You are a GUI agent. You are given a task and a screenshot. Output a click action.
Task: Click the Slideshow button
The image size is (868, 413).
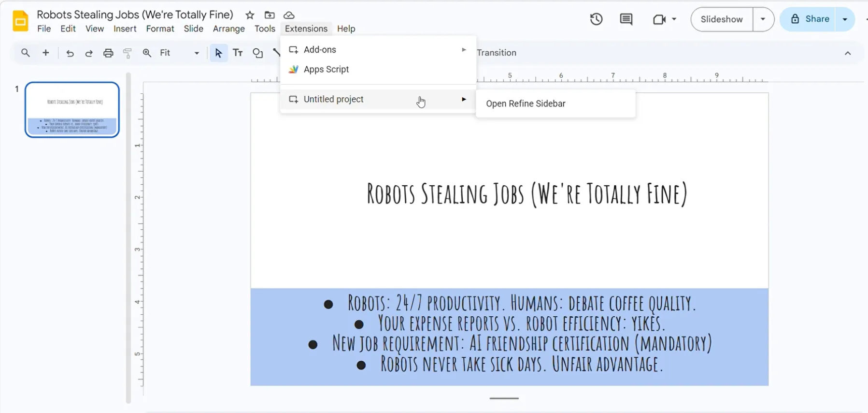point(722,19)
